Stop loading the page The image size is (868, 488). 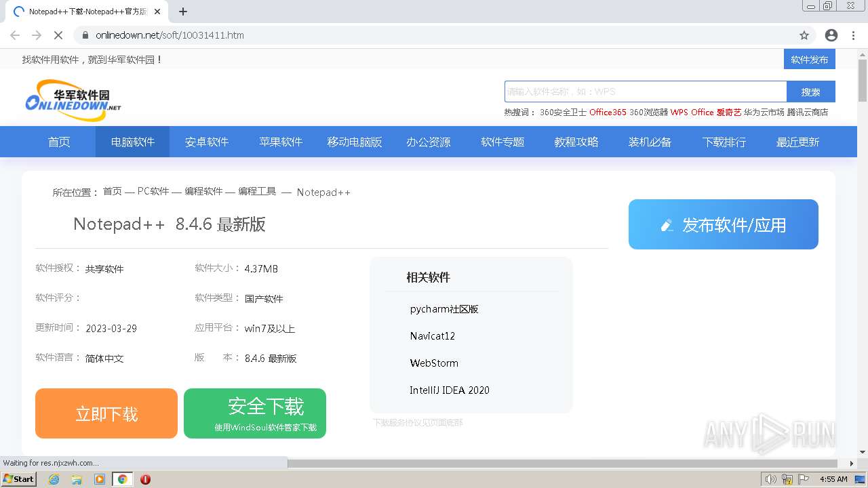pyautogui.click(x=58, y=35)
